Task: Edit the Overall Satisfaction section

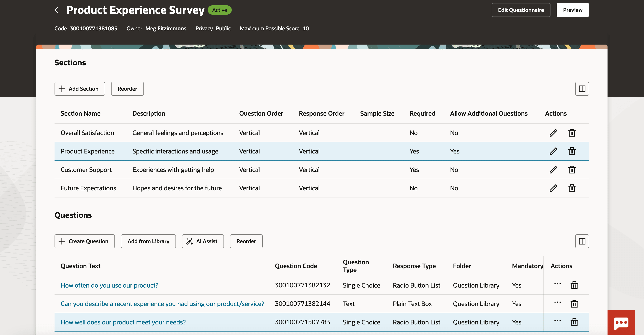Action: click(x=553, y=133)
